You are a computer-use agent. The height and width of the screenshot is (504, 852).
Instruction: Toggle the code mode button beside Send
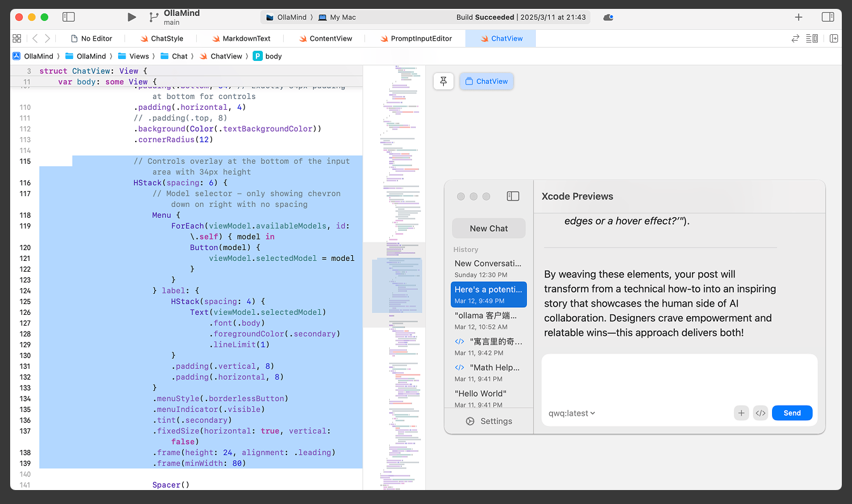click(761, 413)
